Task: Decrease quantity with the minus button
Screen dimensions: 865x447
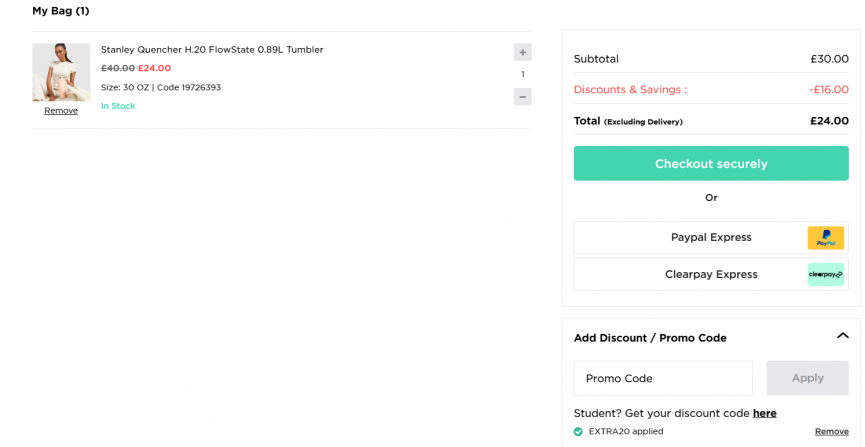Action: tap(522, 97)
